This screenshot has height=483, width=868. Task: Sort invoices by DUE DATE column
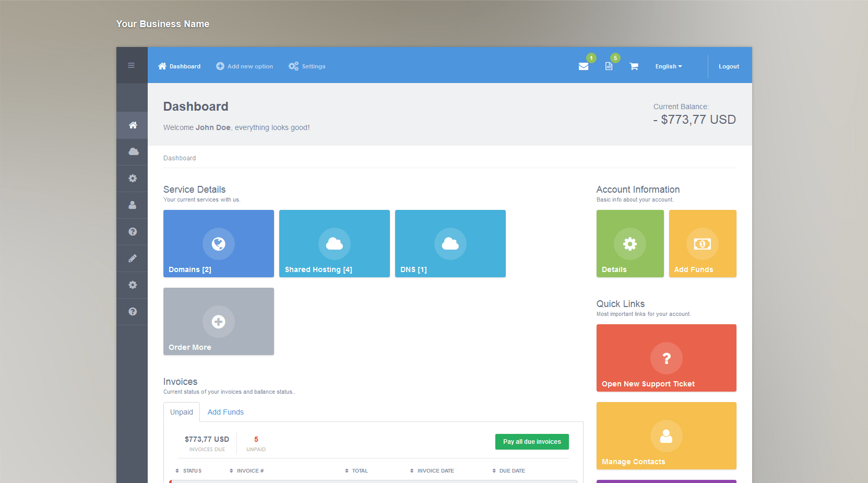pos(509,471)
